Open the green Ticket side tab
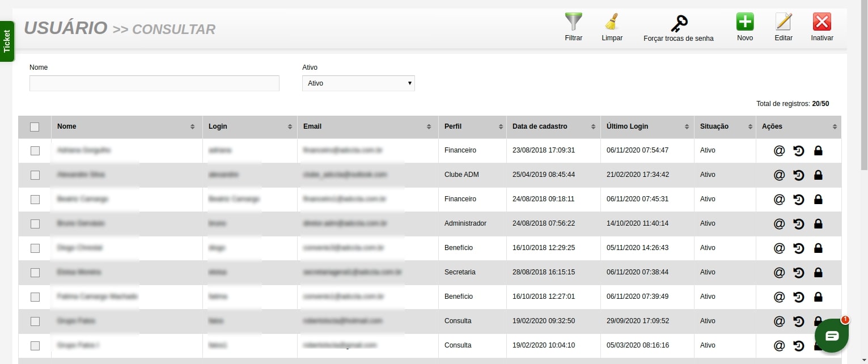This screenshot has width=868, height=364. [x=7, y=41]
